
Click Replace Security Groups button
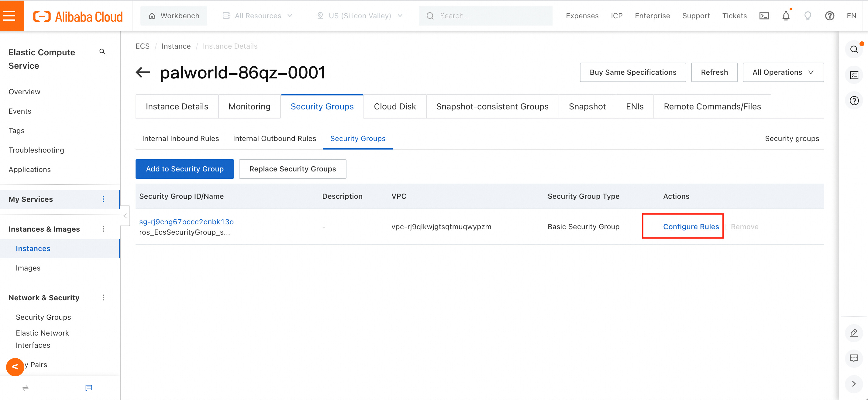point(292,169)
